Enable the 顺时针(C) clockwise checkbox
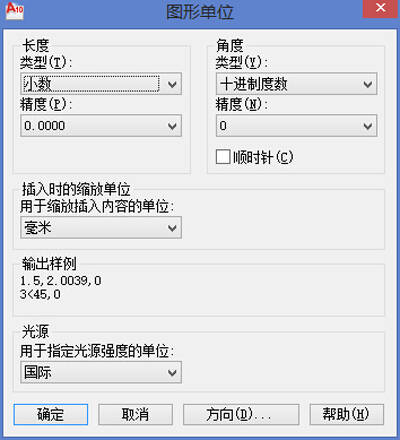400x440 pixels. pos(223,157)
